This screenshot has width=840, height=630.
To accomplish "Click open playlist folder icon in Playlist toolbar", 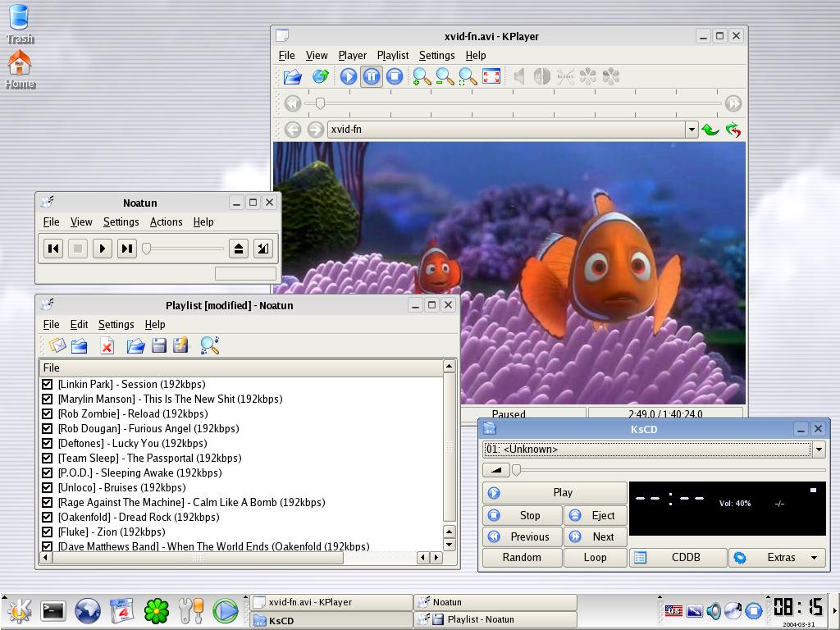I will (135, 346).
